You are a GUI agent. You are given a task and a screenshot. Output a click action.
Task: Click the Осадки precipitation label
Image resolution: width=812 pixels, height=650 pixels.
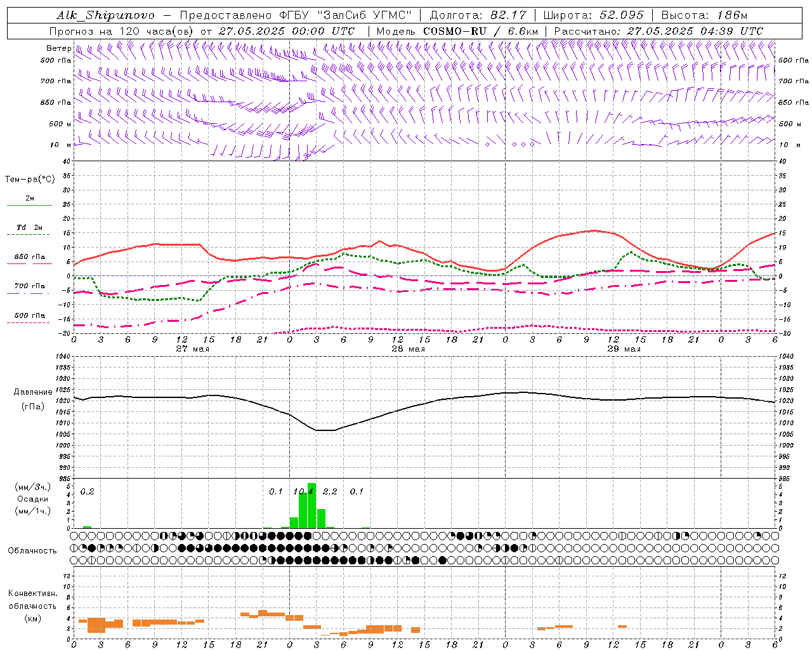32,499
